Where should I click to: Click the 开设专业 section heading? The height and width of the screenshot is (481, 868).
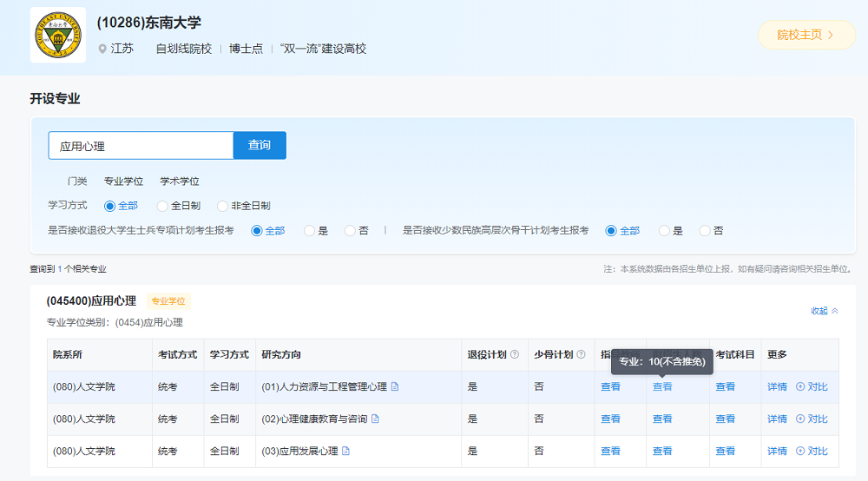pyautogui.click(x=55, y=98)
